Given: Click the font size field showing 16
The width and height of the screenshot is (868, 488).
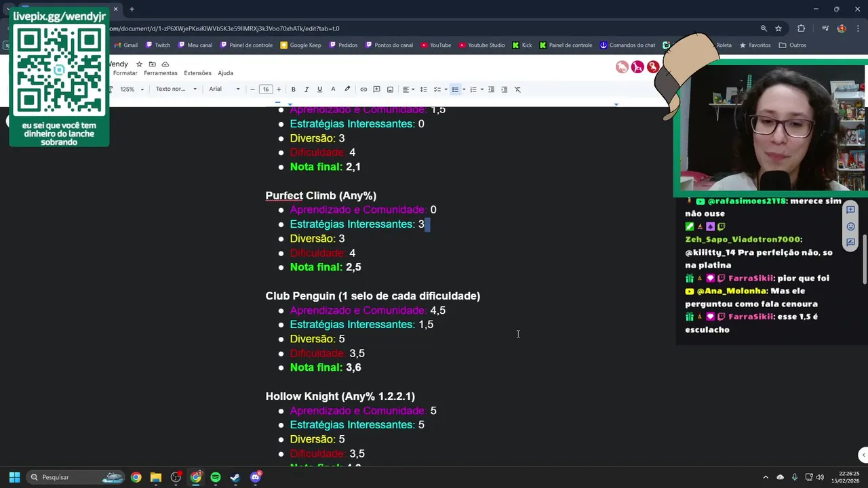Looking at the screenshot, I should tap(265, 89).
